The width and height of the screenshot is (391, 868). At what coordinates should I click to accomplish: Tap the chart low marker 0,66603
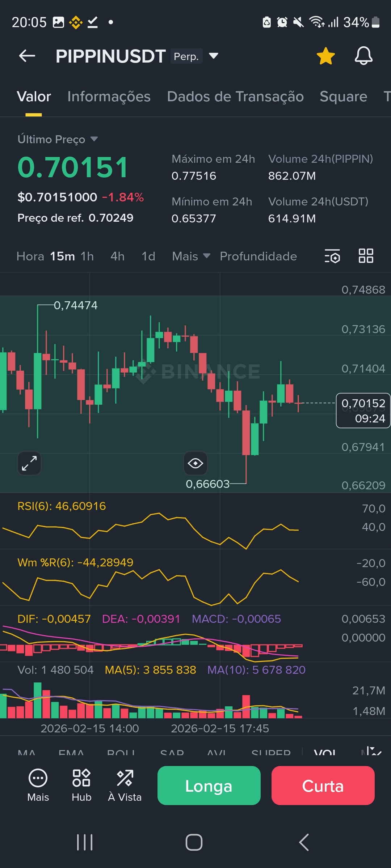tap(208, 484)
